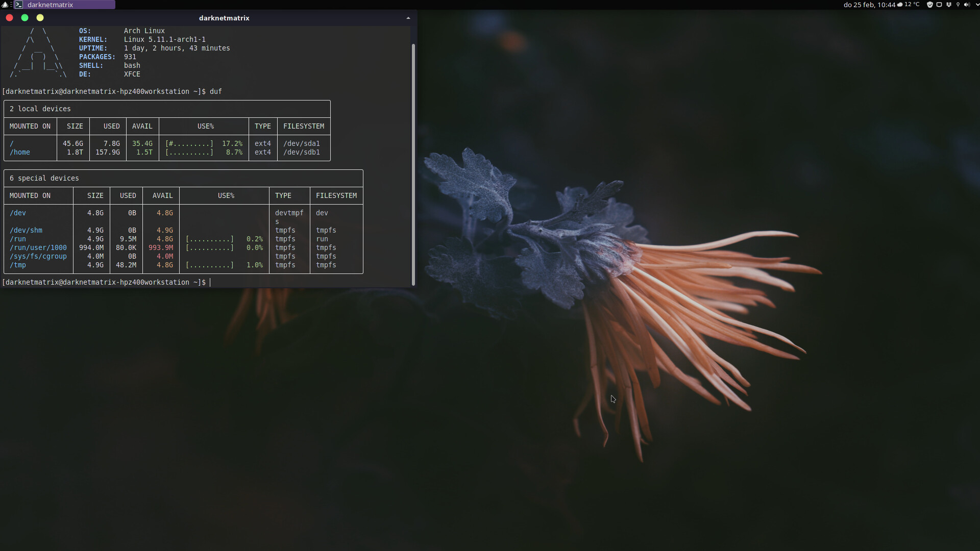This screenshot has width=980, height=551.
Task: Click the '/dev/sdb1' filesystem entry
Action: click(x=301, y=152)
